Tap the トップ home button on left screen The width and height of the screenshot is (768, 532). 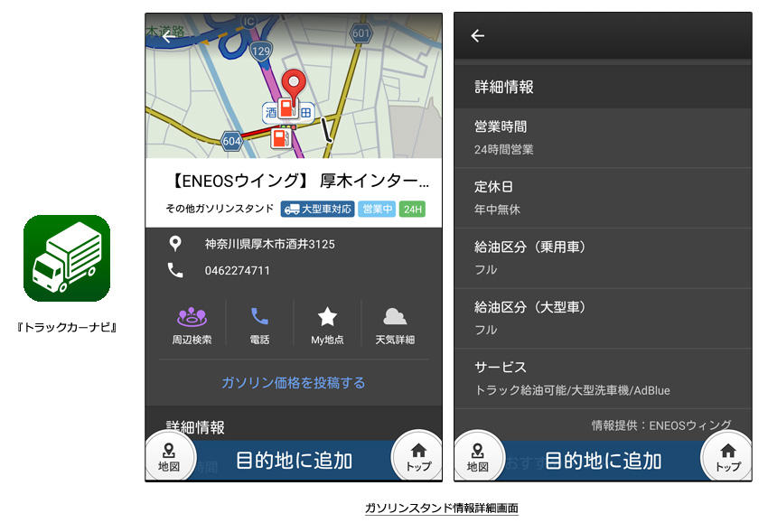(417, 457)
